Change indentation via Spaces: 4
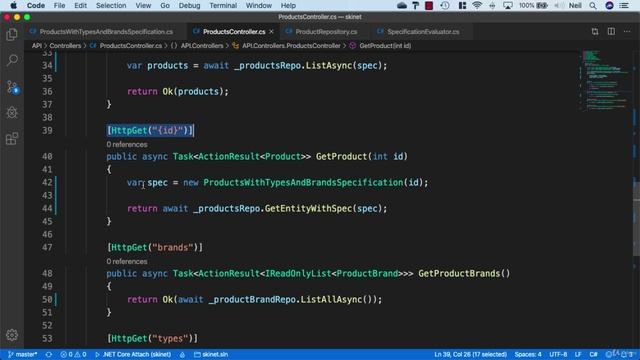This screenshot has width=640, height=360. point(528,354)
